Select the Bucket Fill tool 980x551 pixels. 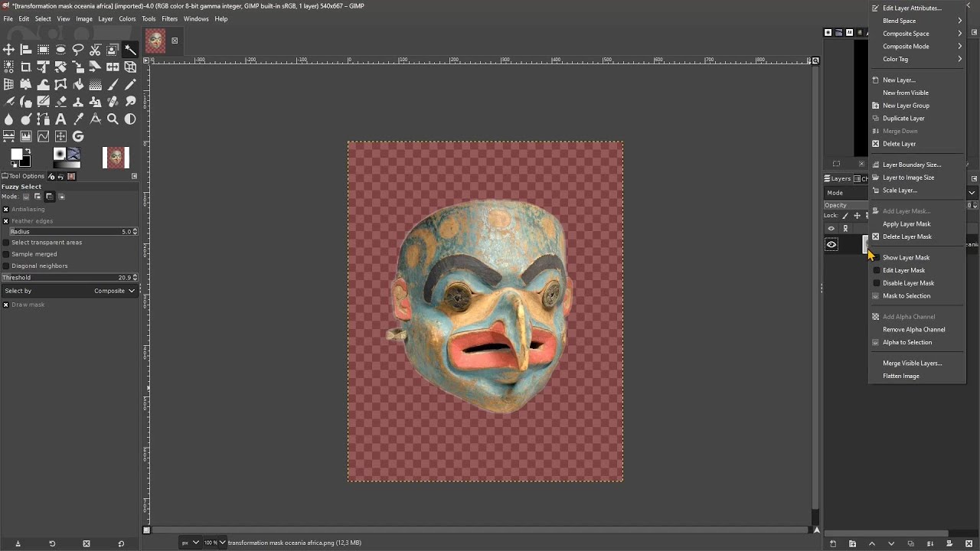78,84
